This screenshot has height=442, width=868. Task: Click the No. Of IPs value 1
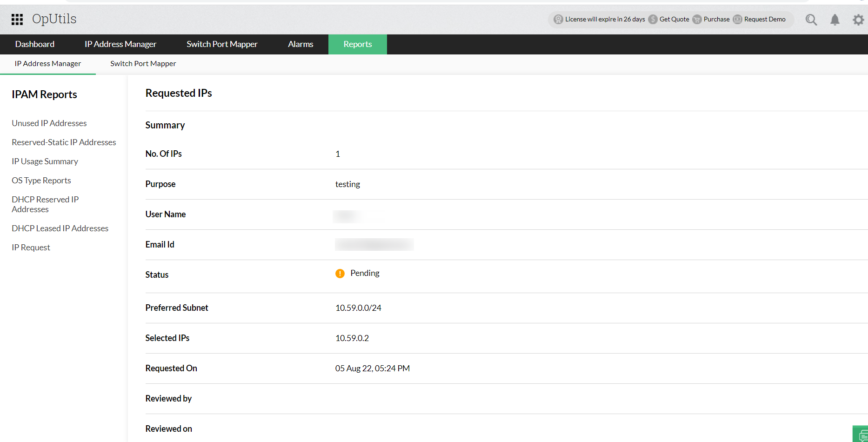pyautogui.click(x=338, y=154)
